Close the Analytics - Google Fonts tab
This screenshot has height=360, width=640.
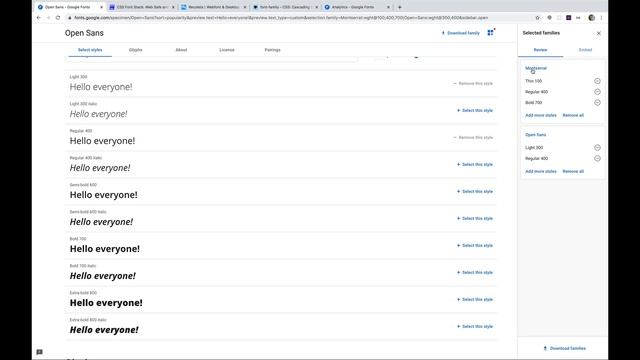tap(388, 7)
